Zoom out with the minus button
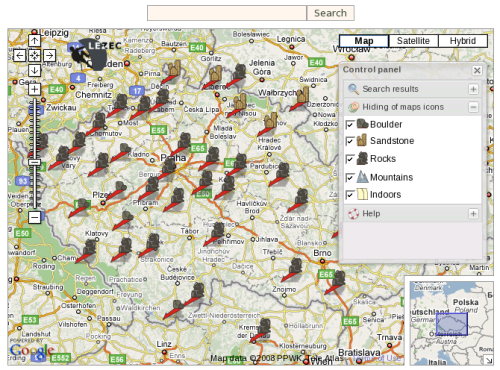This screenshot has width=500, height=370. pyautogui.click(x=34, y=217)
